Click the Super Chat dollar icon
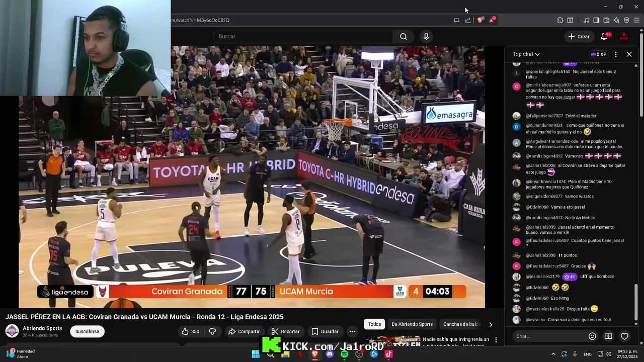 608,336
